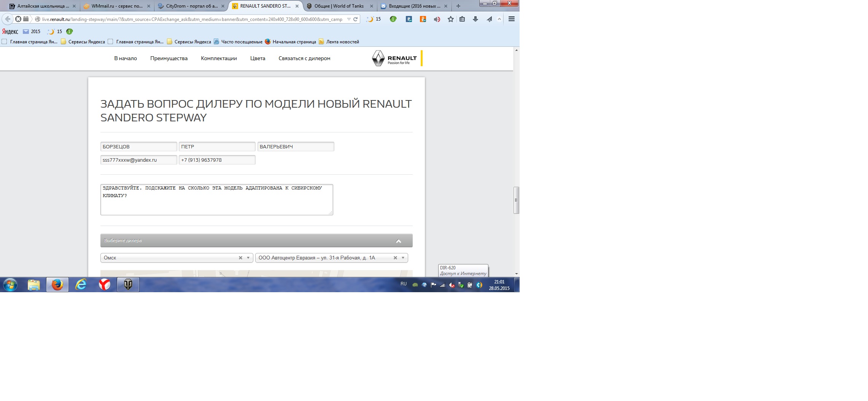The height and width of the screenshot is (401, 868).
Task: Switch to CityDrom browser tab
Action: 192,6
